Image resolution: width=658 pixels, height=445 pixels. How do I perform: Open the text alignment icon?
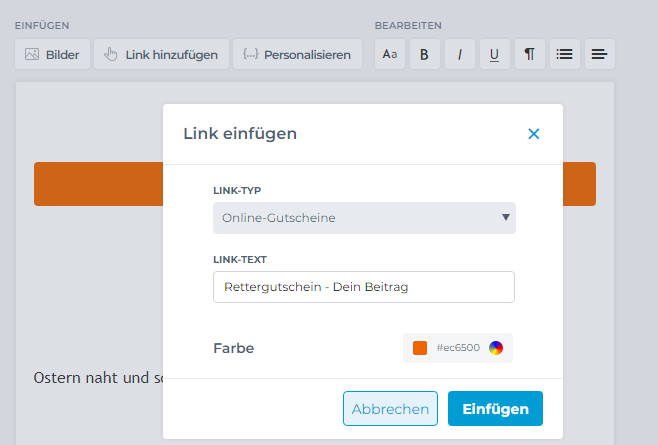point(599,54)
